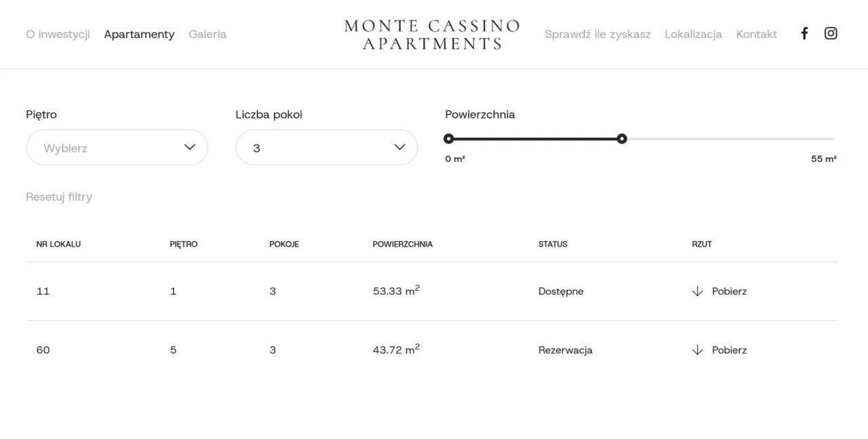
Task: Navigate to Lokalizacja
Action: click(693, 34)
